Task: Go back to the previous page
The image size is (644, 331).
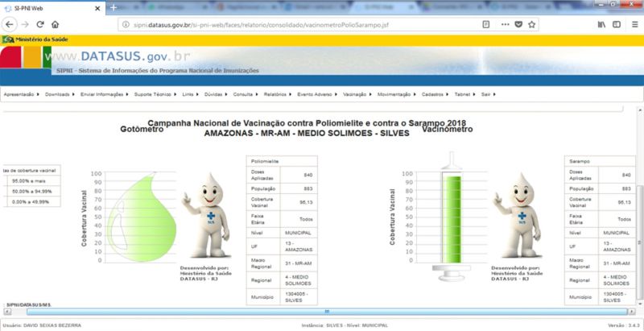Action: [9, 25]
